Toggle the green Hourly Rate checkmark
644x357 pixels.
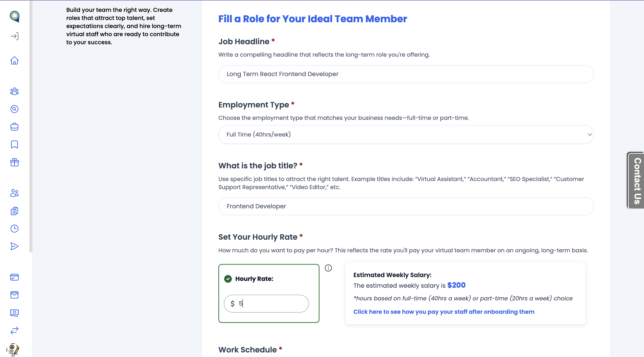pyautogui.click(x=228, y=279)
